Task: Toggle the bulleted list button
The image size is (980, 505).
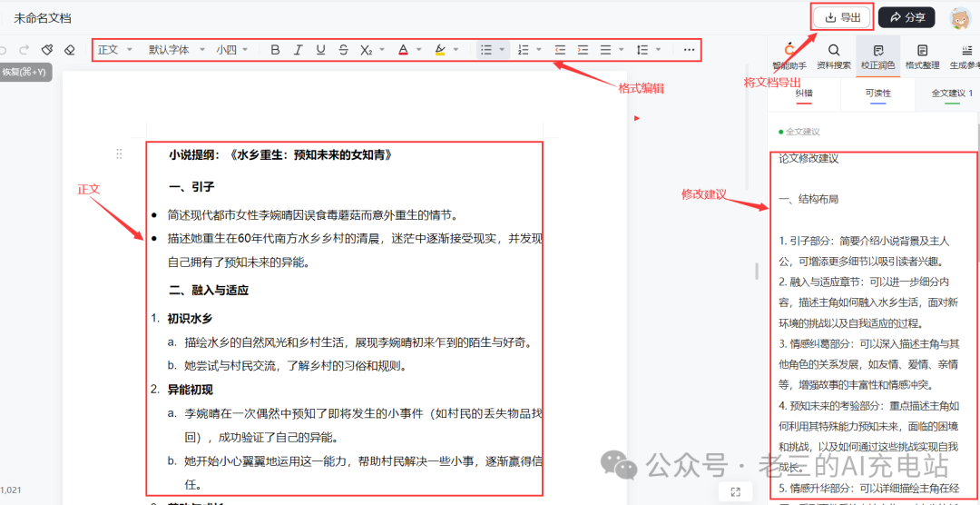Action: (x=486, y=50)
